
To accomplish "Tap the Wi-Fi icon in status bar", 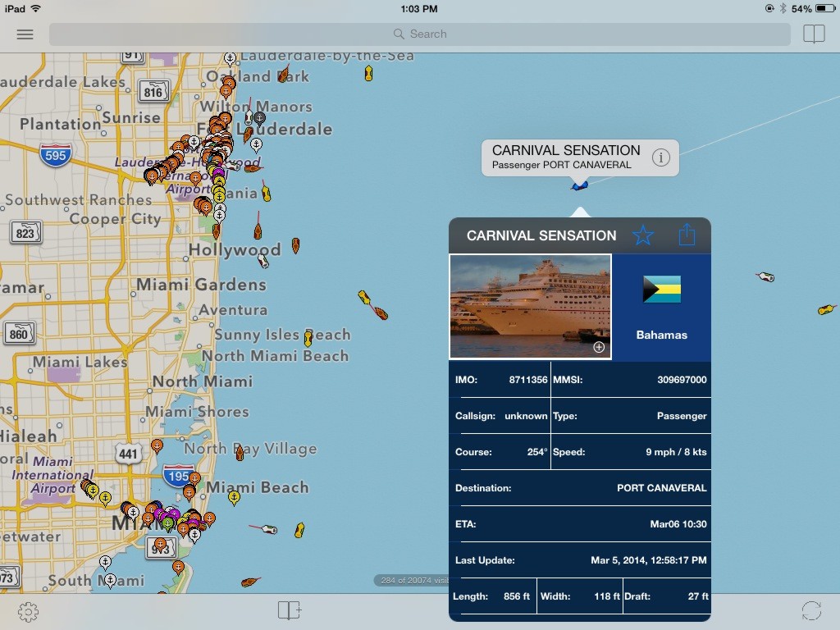I will [36, 8].
